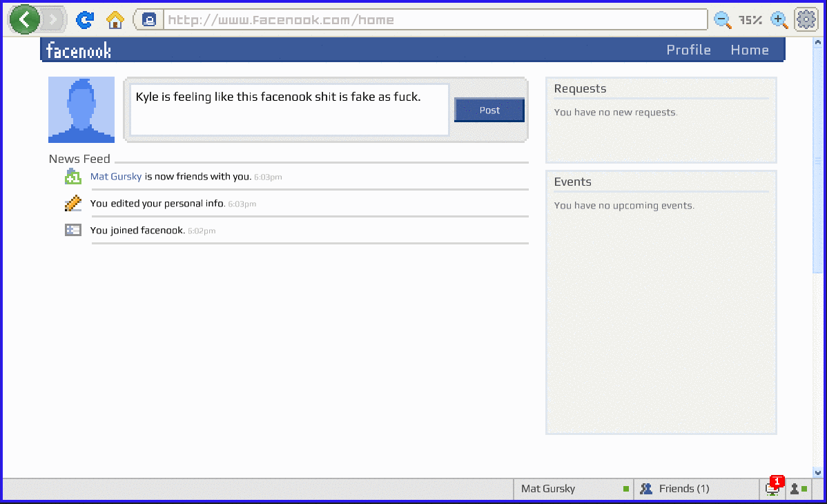Click the 75% zoom level text
The image size is (827, 504).
pyautogui.click(x=750, y=20)
